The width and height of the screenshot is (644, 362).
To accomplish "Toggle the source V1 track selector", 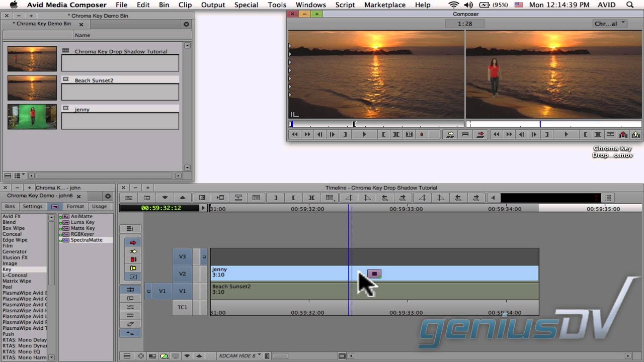I will coord(162,291).
